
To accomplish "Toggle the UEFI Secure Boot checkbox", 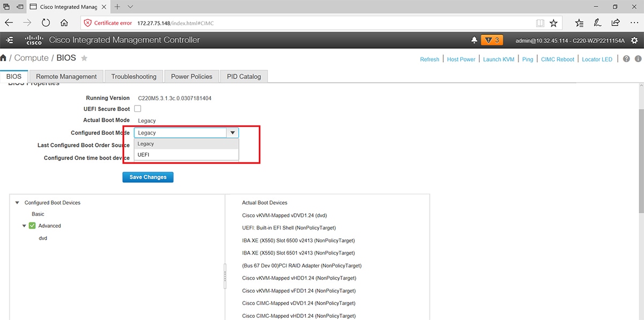I will [137, 109].
